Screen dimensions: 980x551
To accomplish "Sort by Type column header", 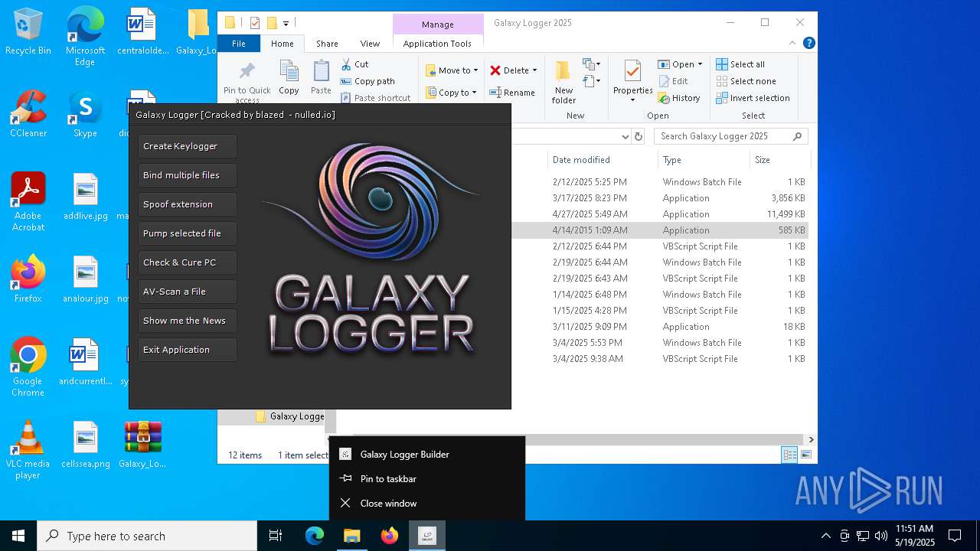I will 704,160.
